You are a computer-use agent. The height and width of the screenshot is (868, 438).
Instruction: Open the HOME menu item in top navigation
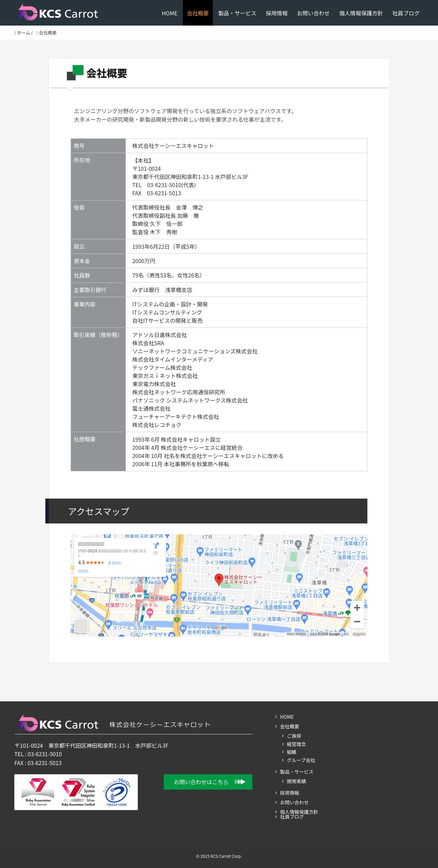[170, 13]
